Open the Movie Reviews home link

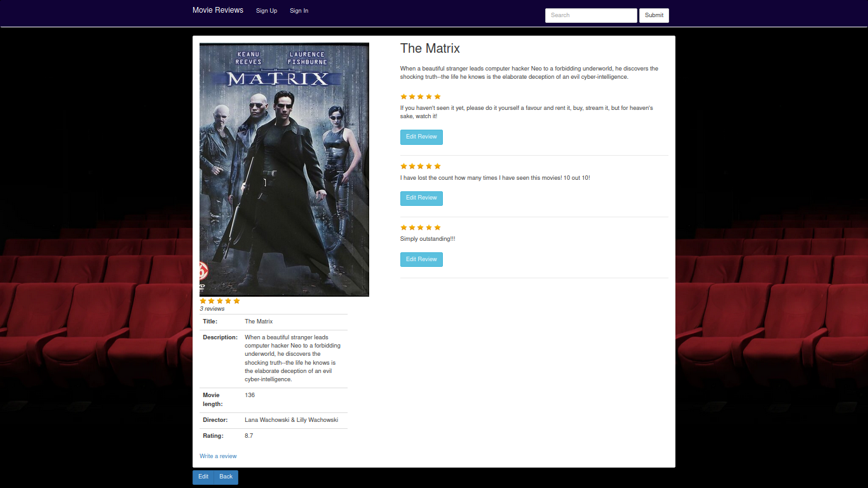pos(218,10)
